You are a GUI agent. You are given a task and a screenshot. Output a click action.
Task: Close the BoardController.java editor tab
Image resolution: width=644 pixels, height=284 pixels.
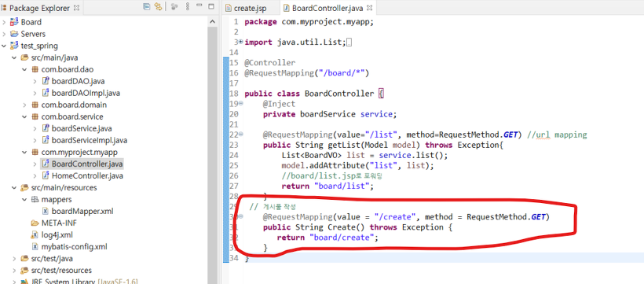(369, 8)
